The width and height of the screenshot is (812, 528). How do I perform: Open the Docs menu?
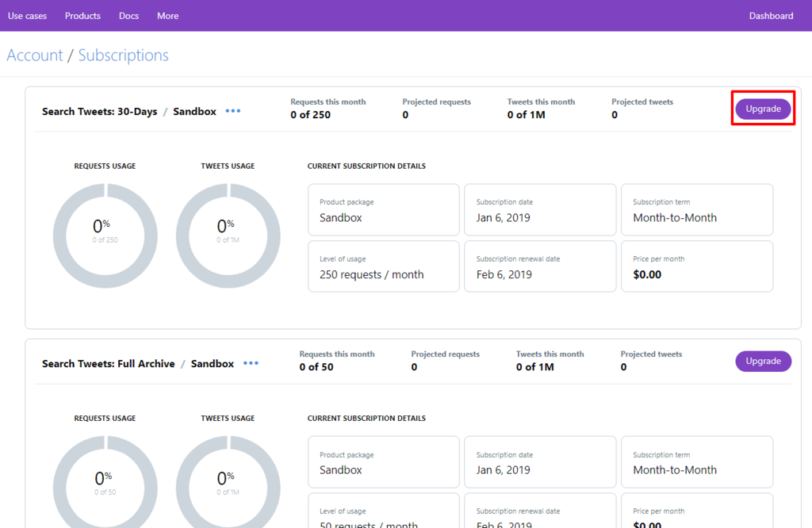[x=128, y=16]
